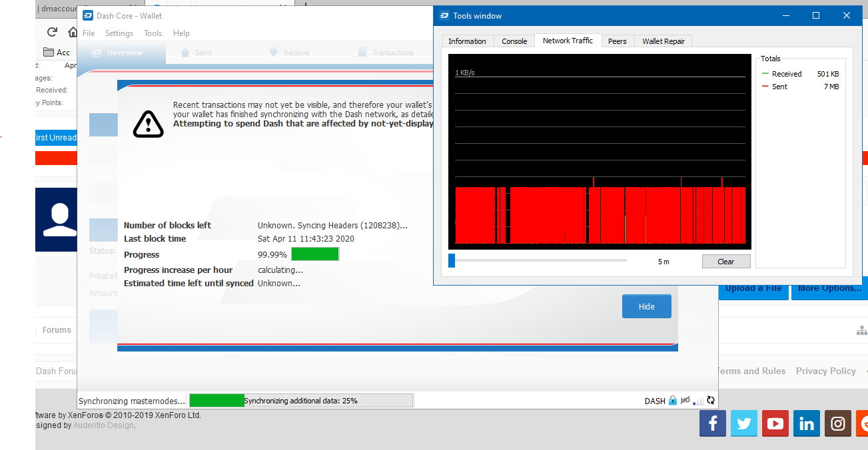
Task: Switch to the Transactions tab
Action: click(386, 53)
